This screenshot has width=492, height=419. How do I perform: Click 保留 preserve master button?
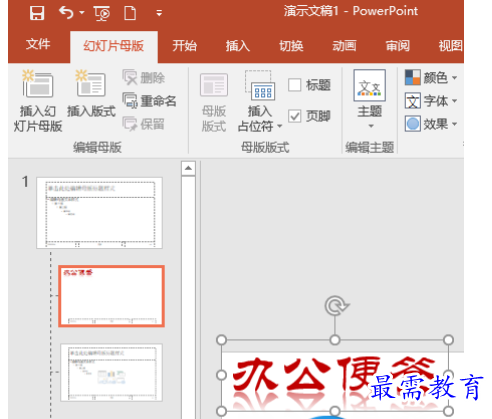click(144, 124)
